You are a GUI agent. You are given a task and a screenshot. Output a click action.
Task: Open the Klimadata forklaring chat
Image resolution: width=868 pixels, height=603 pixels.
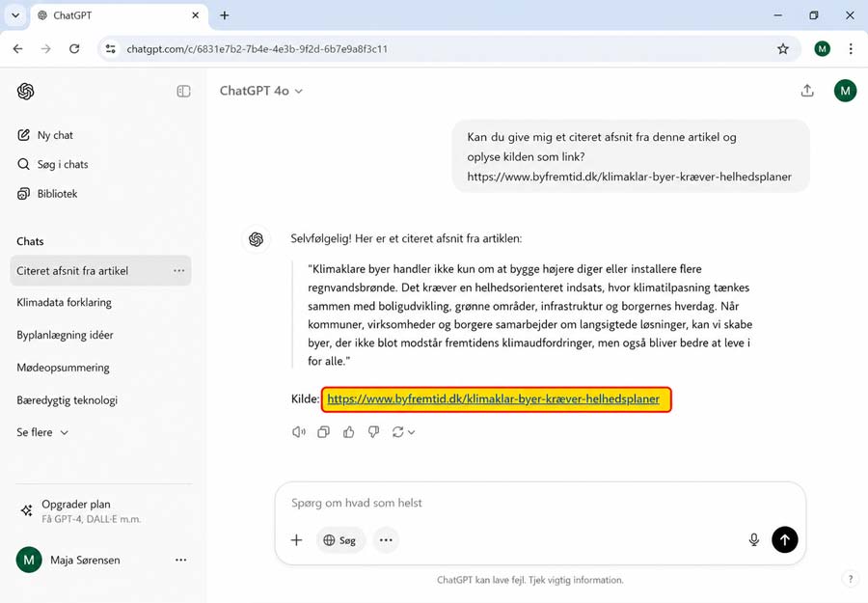tap(65, 302)
